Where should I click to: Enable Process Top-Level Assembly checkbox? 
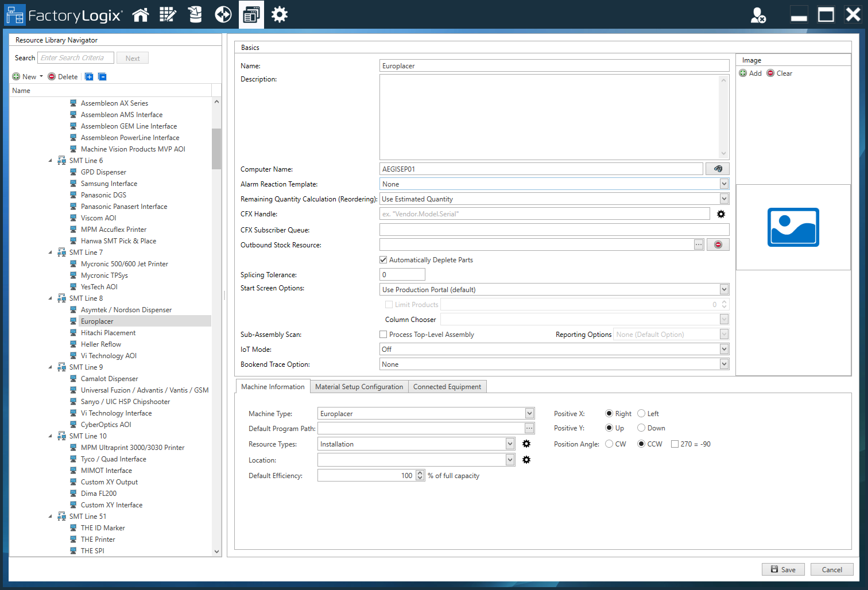[383, 335]
